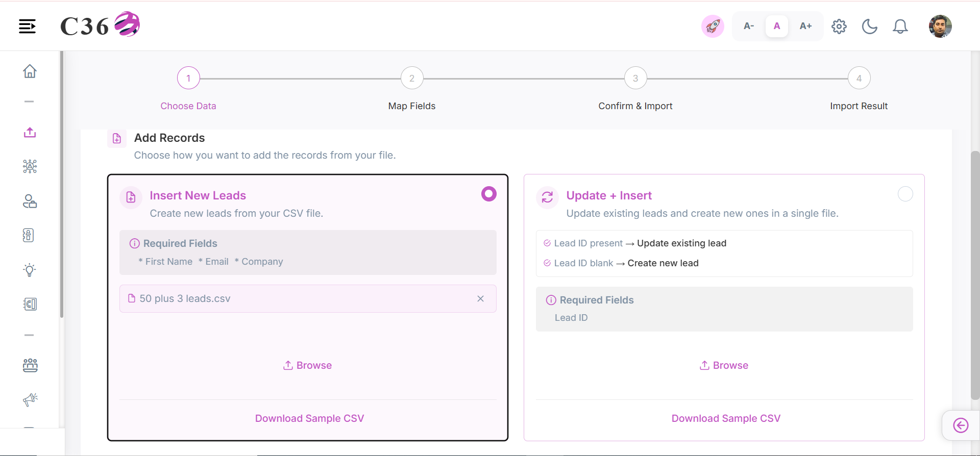Decrease font size with the A- button

pyautogui.click(x=749, y=26)
